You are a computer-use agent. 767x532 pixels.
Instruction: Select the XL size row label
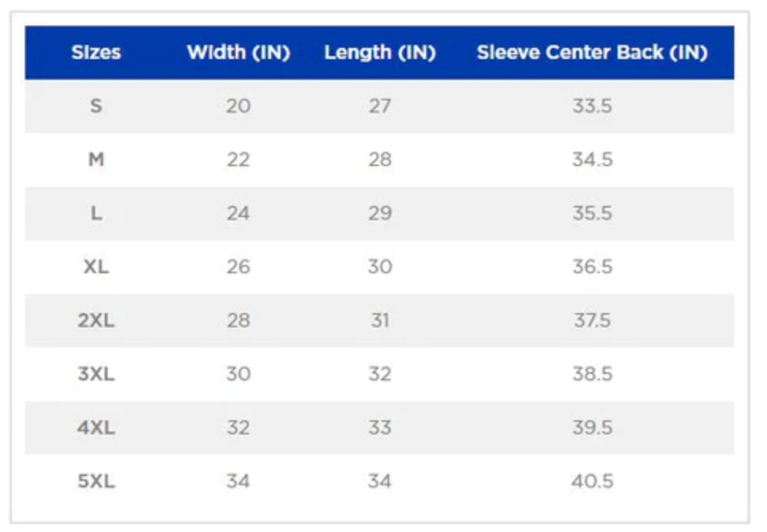click(96, 267)
